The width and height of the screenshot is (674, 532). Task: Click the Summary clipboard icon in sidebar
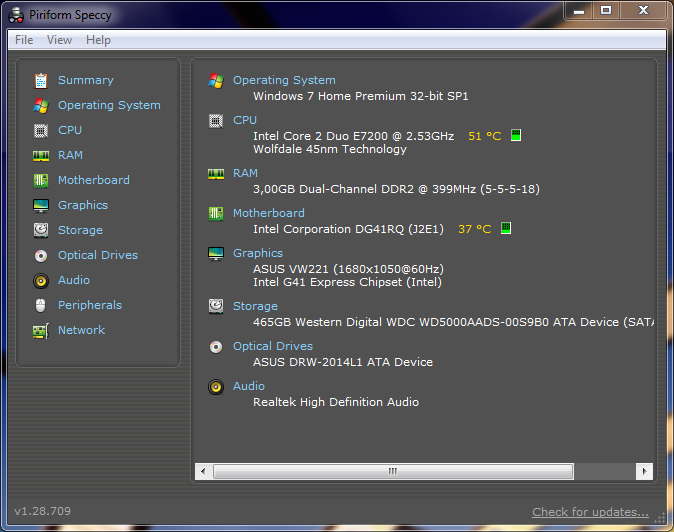coord(41,80)
